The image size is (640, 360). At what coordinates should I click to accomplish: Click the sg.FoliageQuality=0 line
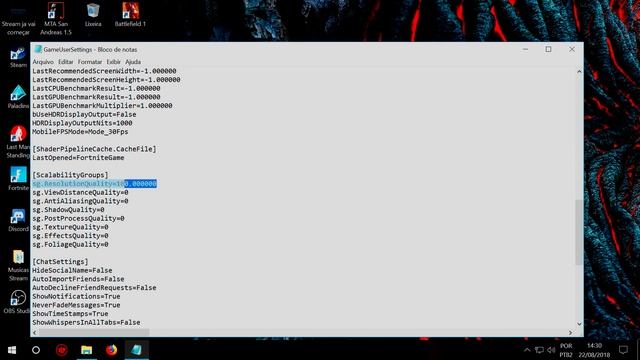(70, 244)
